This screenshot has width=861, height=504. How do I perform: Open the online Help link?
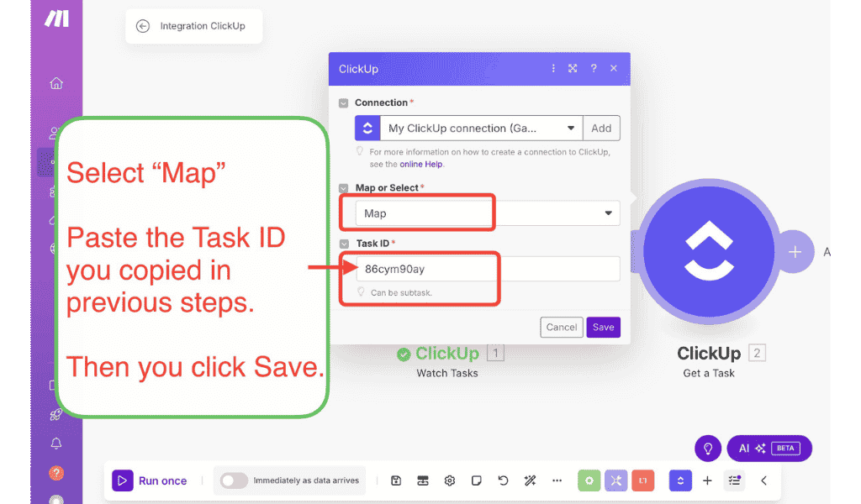(420, 165)
